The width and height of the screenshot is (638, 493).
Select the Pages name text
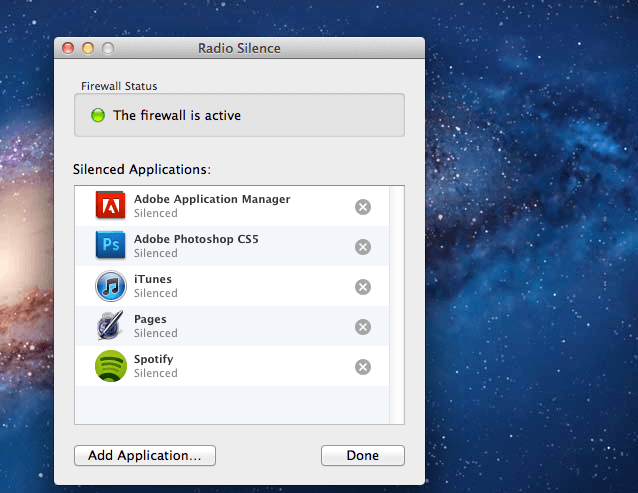[150, 319]
